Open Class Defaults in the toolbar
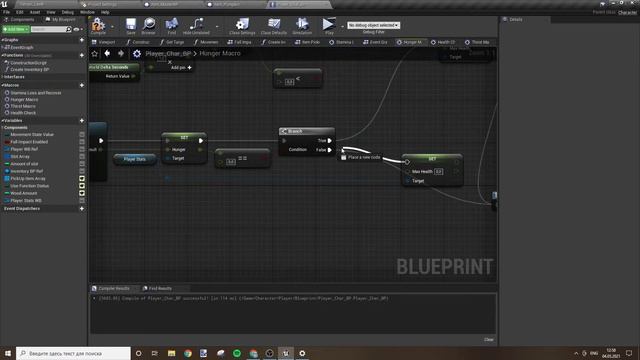The height and width of the screenshot is (360, 640). [x=273, y=25]
